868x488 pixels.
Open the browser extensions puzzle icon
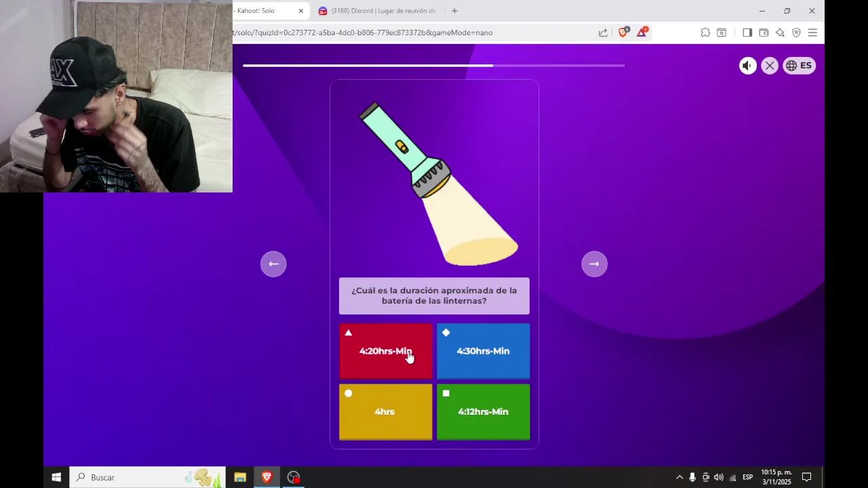(705, 33)
